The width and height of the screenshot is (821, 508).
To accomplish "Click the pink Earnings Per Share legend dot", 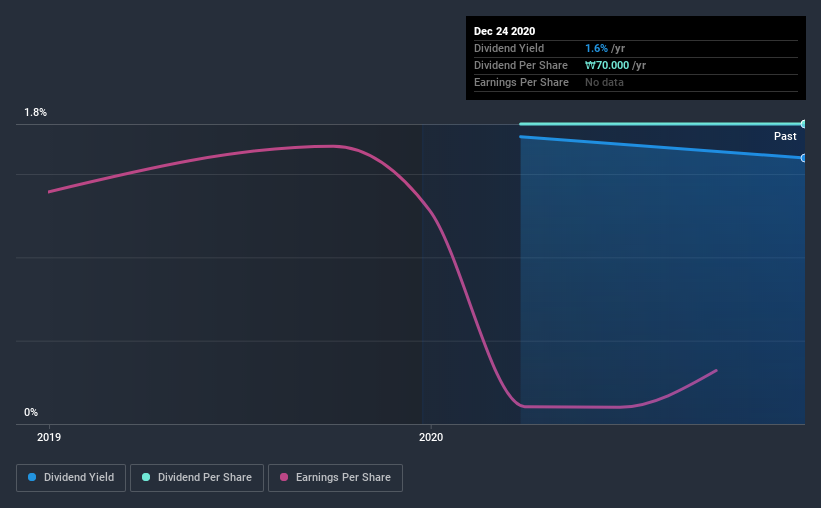I will click(x=284, y=477).
